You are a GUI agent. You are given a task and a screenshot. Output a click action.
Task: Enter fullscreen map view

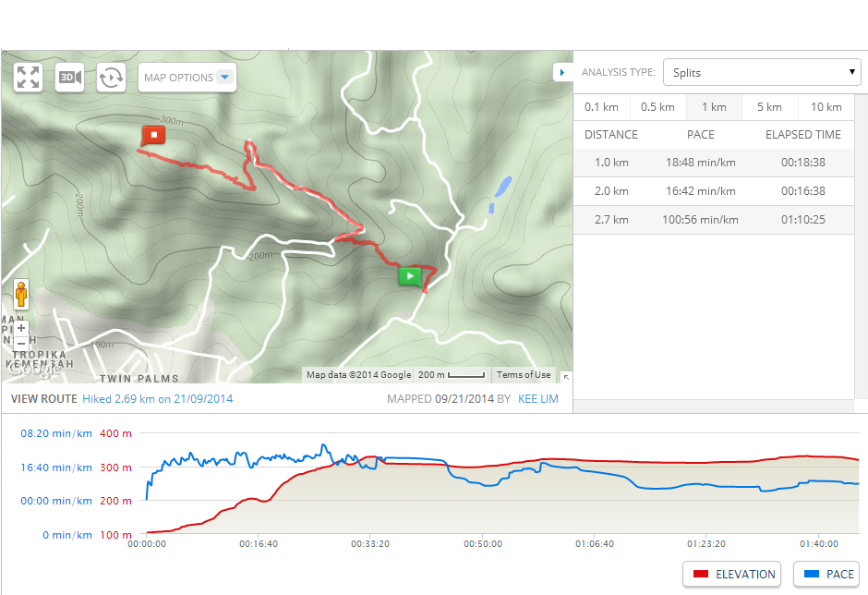click(28, 78)
